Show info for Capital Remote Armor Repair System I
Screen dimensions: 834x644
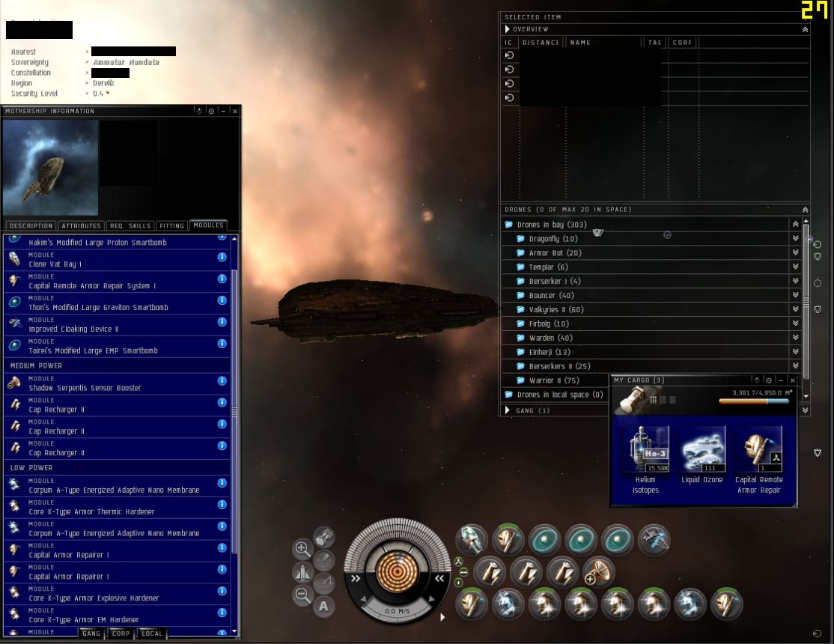(x=222, y=279)
